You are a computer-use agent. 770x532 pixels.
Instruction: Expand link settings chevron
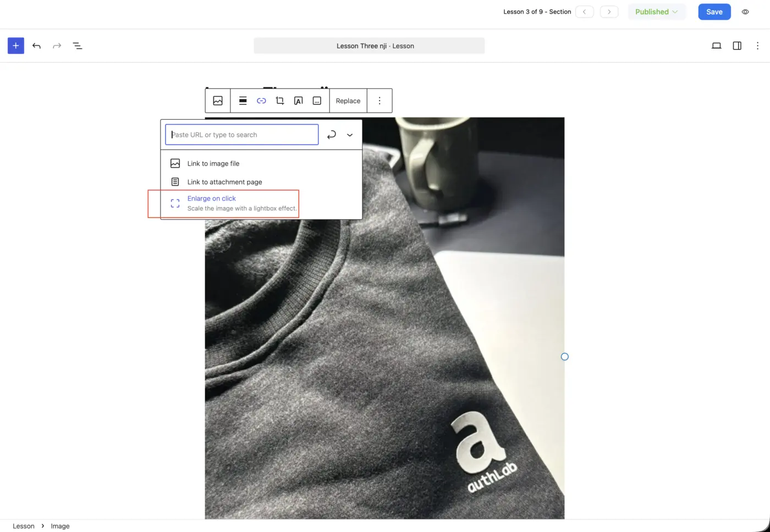click(350, 135)
